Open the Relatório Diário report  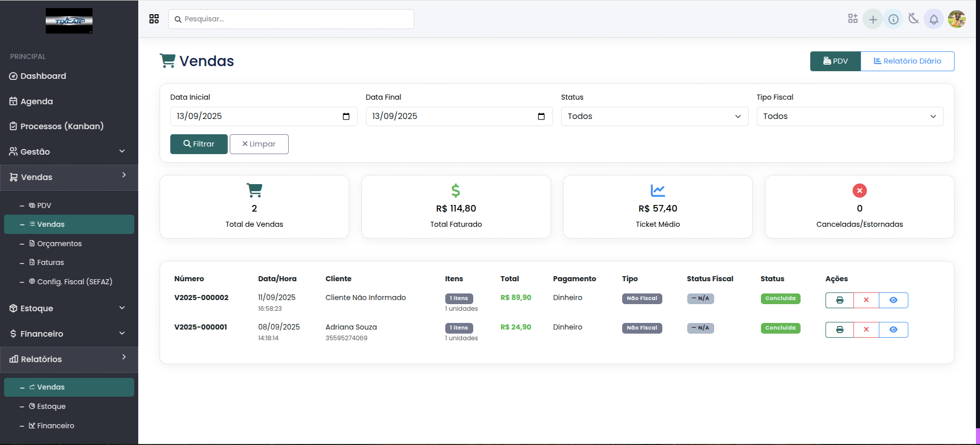click(x=907, y=61)
